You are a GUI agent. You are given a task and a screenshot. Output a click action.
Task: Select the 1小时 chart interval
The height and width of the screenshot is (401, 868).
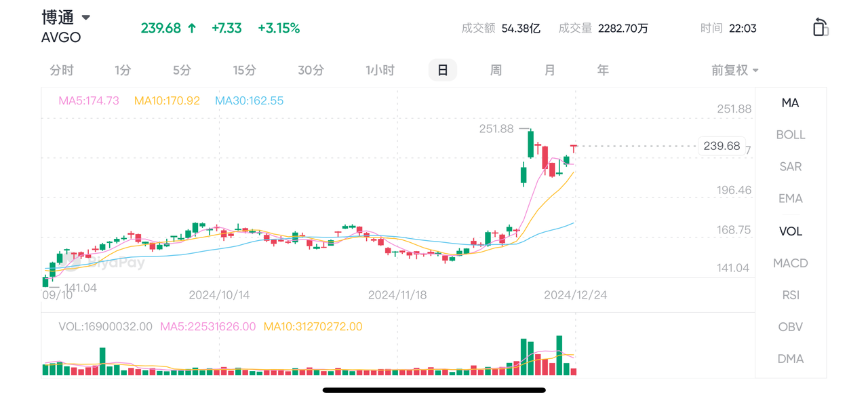coord(380,70)
